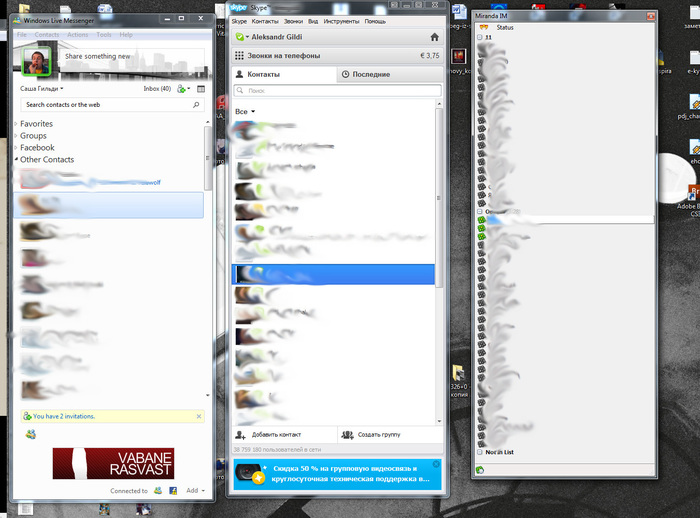Click the layout view icon in Messenger
Screen dimensions: 700x518
[201, 89]
